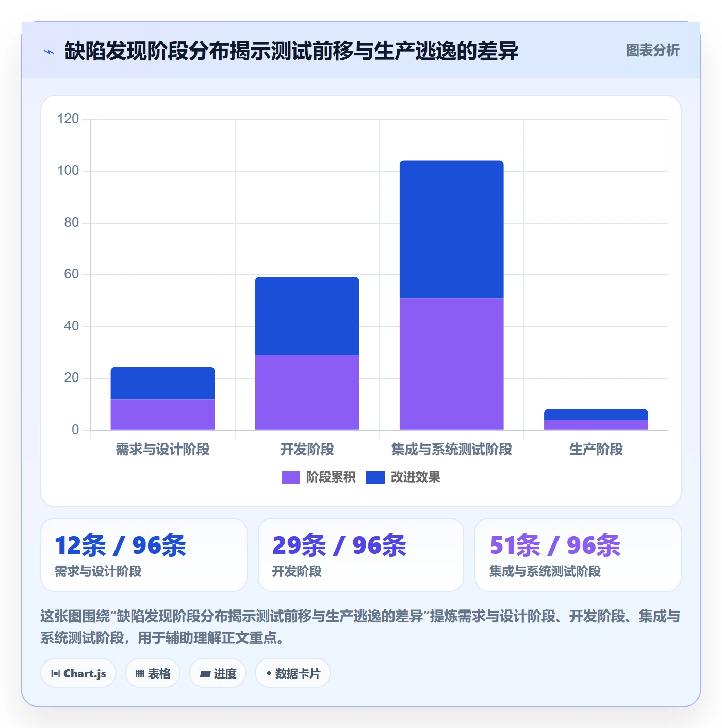This screenshot has width=722, height=728.
Task: Click the x-axis label 生产阶段
Action: tap(596, 450)
